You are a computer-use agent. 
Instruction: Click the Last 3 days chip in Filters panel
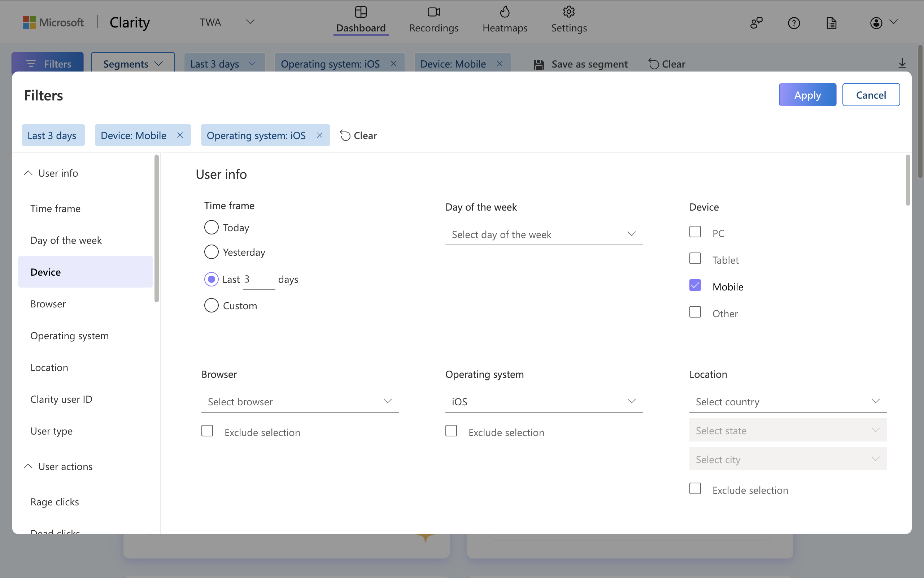[53, 135]
